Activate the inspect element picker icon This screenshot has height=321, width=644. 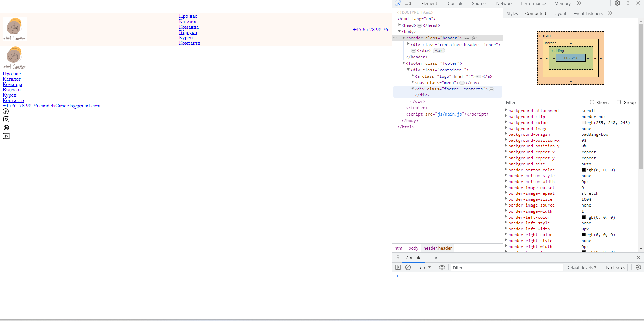[398, 3]
